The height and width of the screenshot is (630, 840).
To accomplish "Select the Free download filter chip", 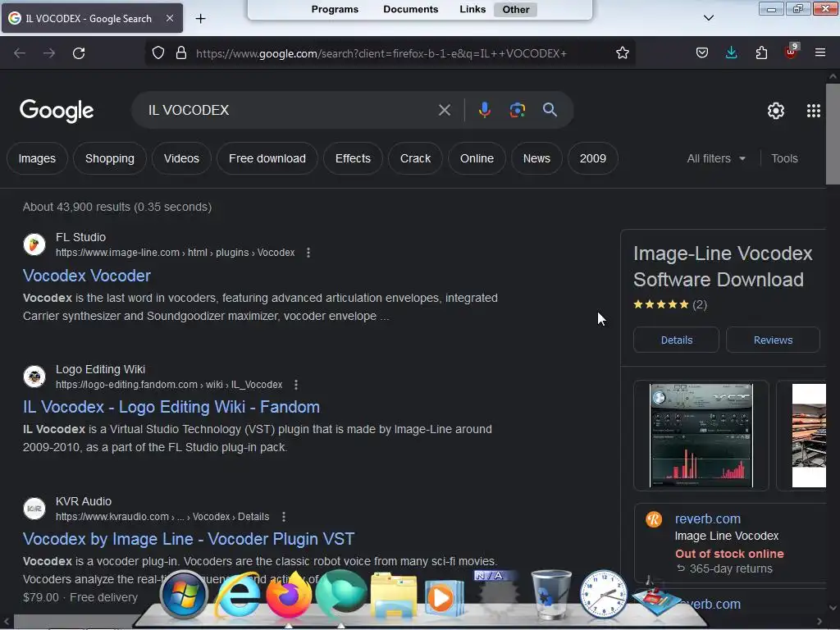I will [x=267, y=158].
